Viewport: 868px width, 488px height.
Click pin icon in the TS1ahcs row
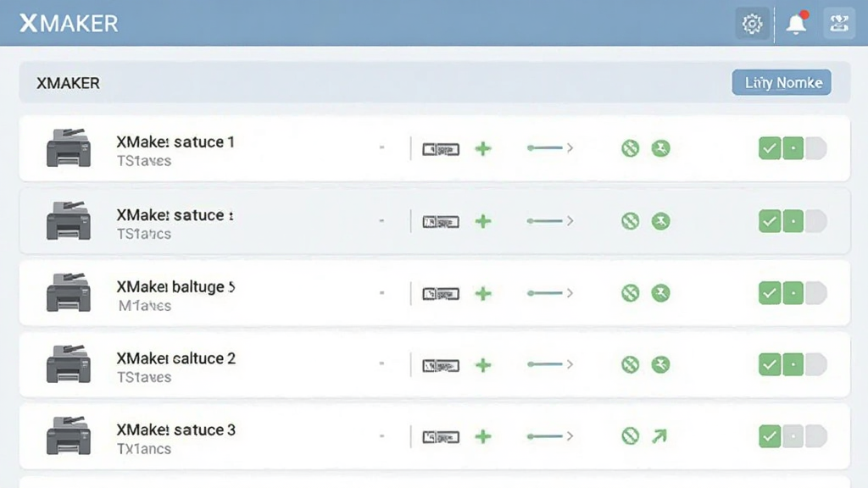pos(660,221)
